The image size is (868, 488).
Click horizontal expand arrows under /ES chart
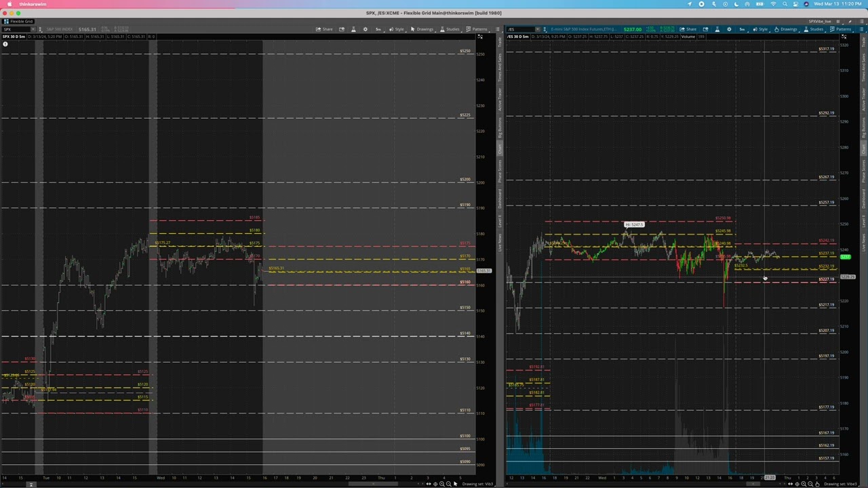click(x=790, y=484)
